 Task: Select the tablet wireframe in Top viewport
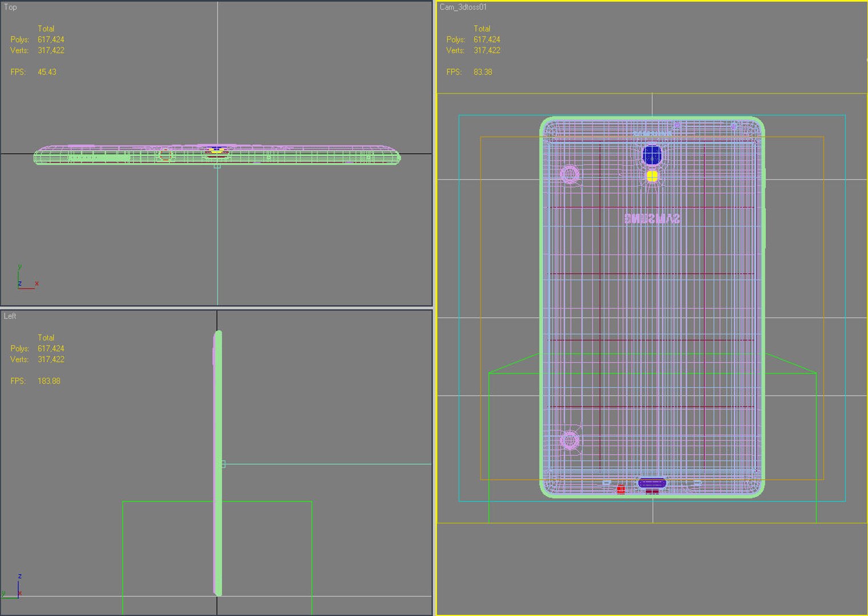(x=217, y=155)
